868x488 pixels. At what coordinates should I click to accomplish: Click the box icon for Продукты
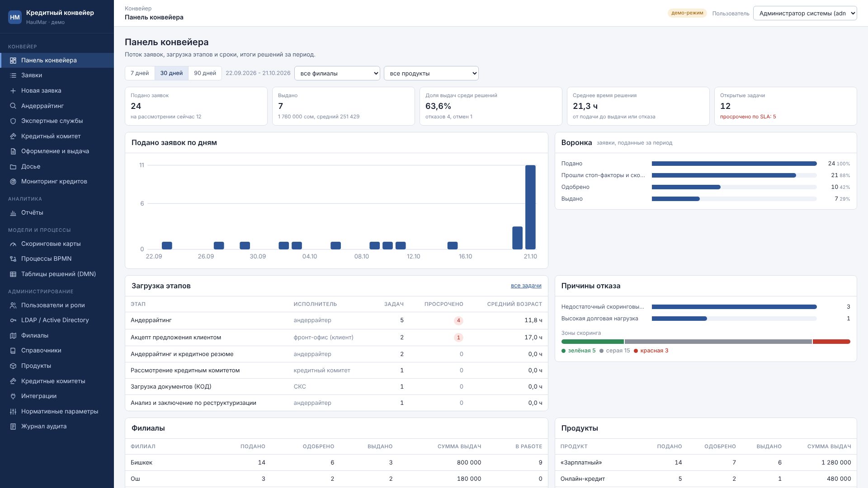(x=13, y=366)
